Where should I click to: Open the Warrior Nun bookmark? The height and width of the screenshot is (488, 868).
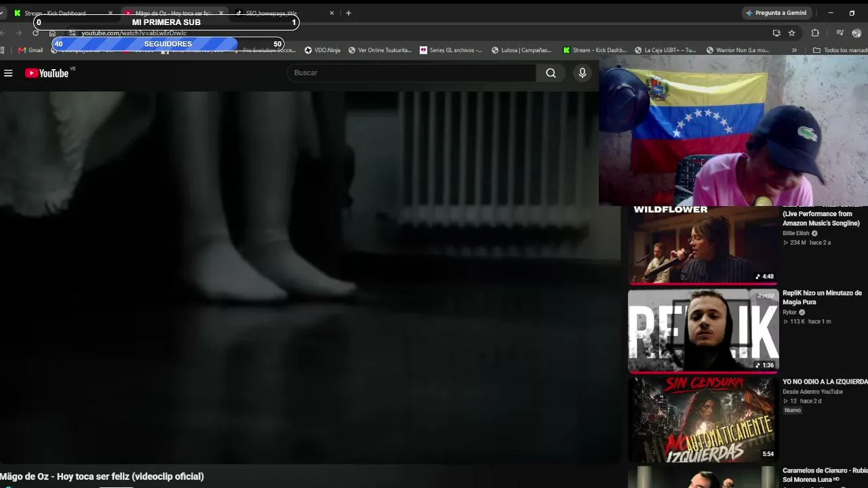[738, 50]
